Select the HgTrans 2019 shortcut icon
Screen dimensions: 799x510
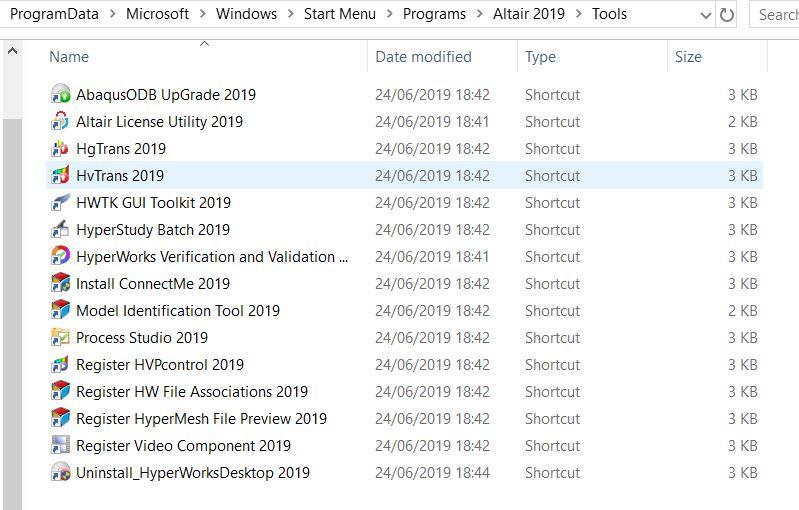point(60,149)
